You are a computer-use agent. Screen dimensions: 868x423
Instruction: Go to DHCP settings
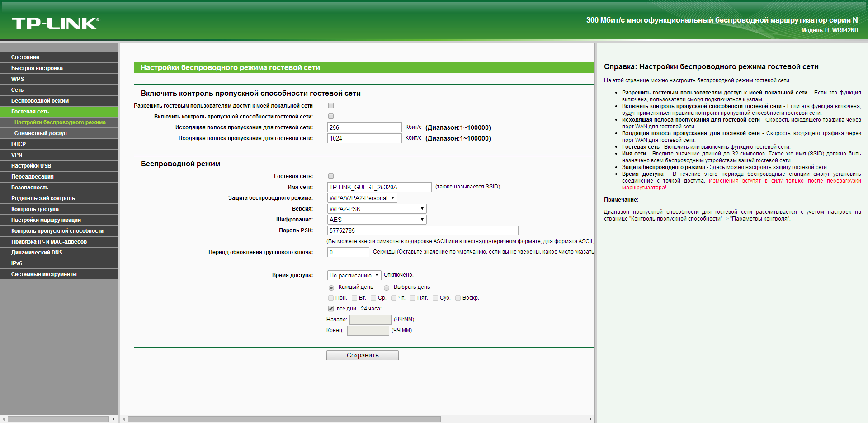[59, 144]
